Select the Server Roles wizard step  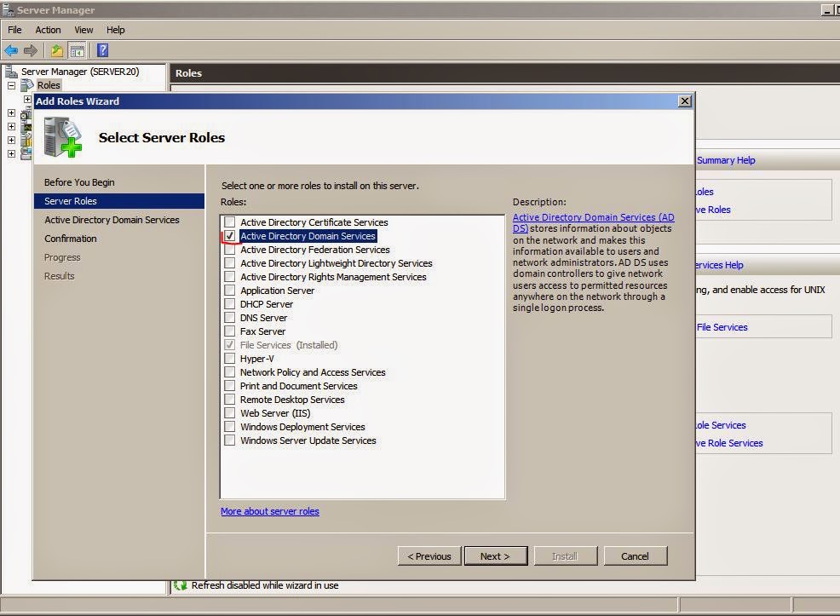coord(119,201)
